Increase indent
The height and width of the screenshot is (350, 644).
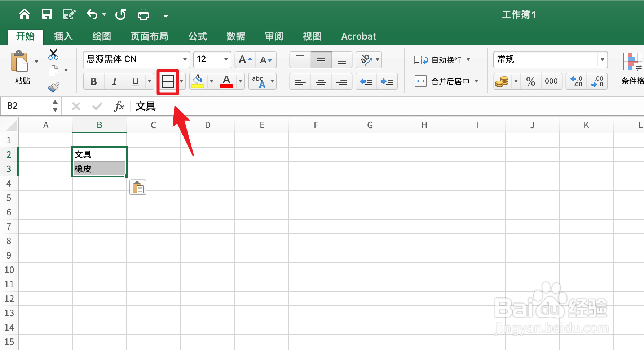387,81
